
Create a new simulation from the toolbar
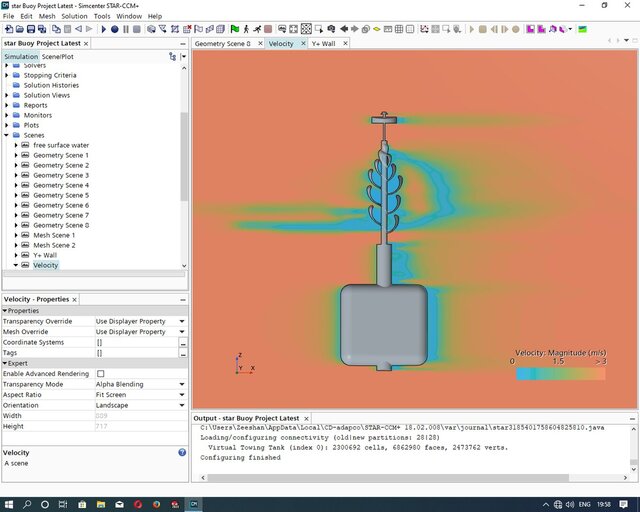(9, 29)
